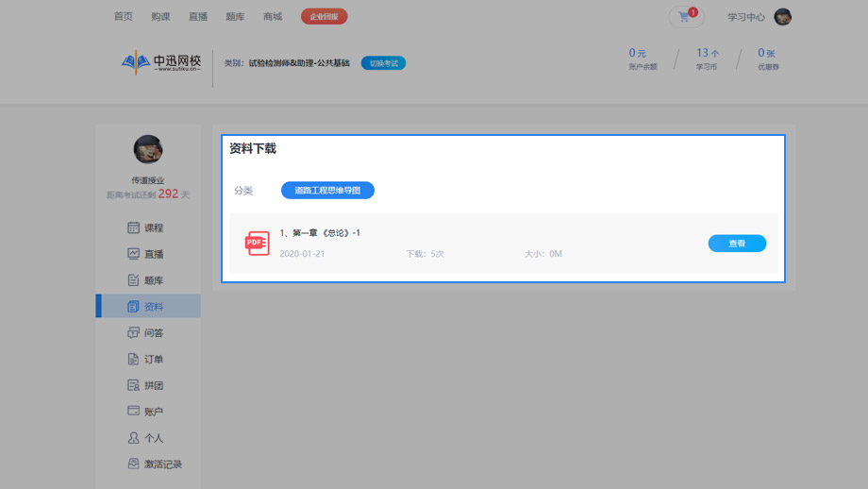
Task: Click the shopping cart icon
Action: [684, 17]
